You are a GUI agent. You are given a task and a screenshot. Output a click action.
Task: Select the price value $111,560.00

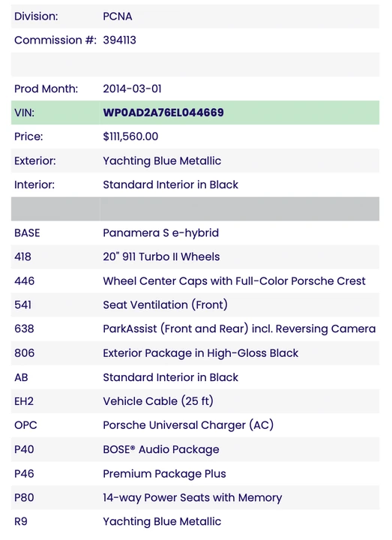(130, 136)
